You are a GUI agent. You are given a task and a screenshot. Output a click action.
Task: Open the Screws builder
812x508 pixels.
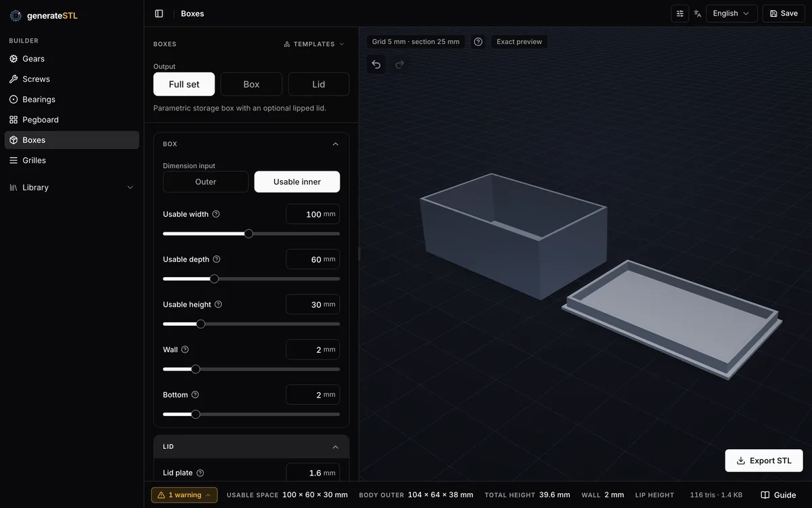tap(72, 79)
